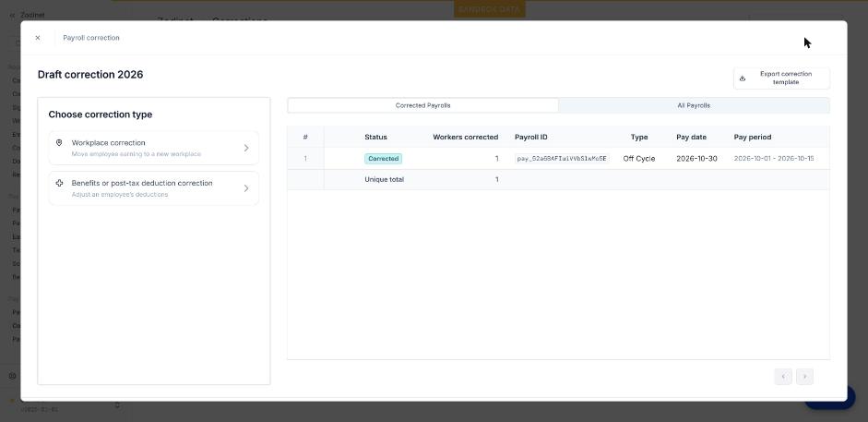This screenshot has width=868, height=422.
Task: Select the payroll ID pay_52a684 cell
Action: tap(562, 159)
